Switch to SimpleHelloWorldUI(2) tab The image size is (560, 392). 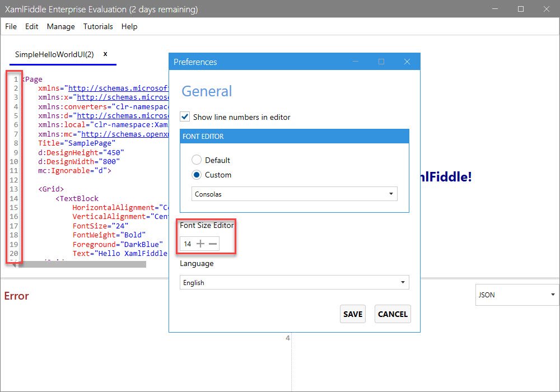point(54,54)
